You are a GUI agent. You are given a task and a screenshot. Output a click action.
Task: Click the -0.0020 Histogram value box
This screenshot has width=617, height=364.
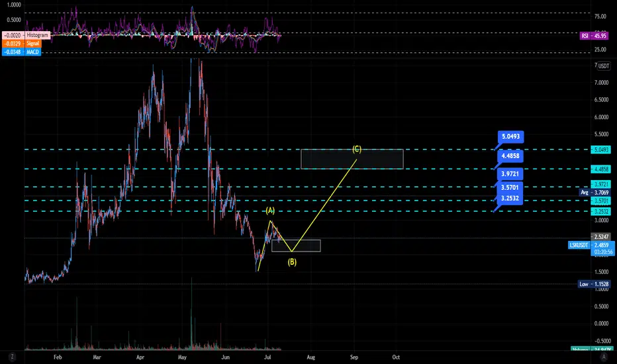(13, 35)
